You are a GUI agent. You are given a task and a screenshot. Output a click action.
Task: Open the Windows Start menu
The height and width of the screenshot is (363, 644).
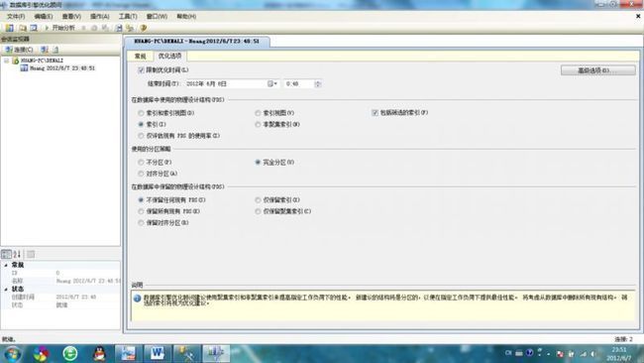point(12,354)
